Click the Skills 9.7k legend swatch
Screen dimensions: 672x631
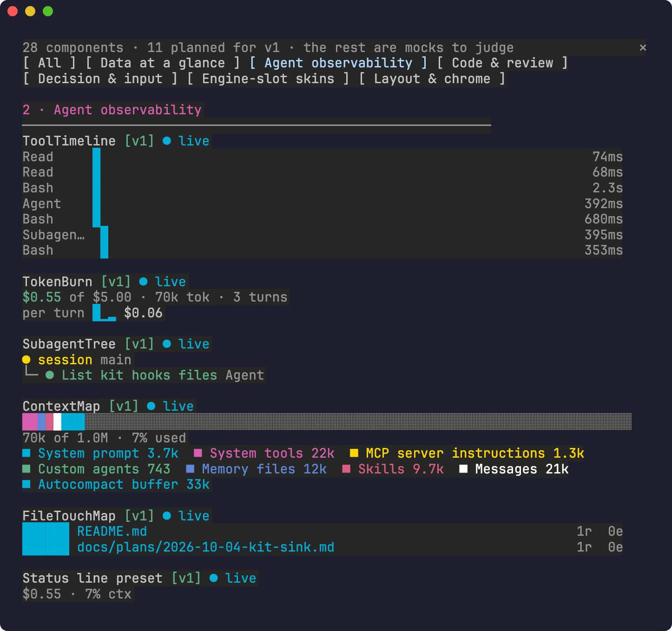pos(346,469)
